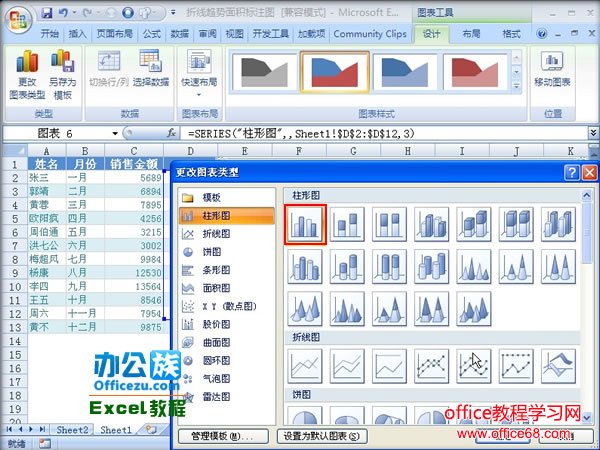Undo the last action in toolbar
This screenshot has width=600, height=450.
tap(63, 13)
